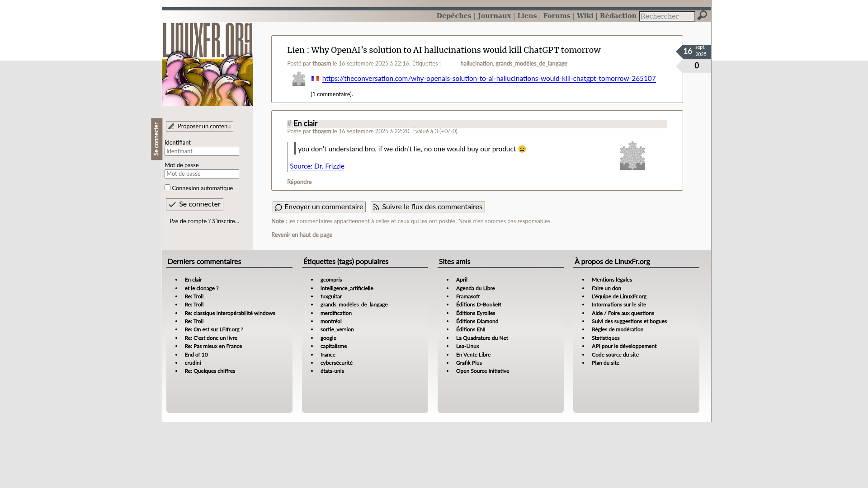Open Lea-Linux link
This screenshot has width=868, height=488.
(467, 346)
